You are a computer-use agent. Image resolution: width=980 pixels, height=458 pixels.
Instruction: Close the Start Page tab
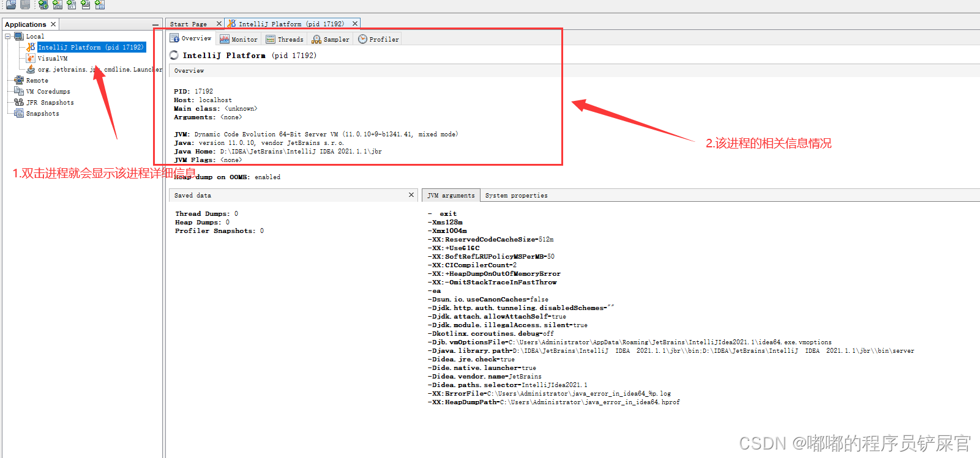click(x=219, y=24)
